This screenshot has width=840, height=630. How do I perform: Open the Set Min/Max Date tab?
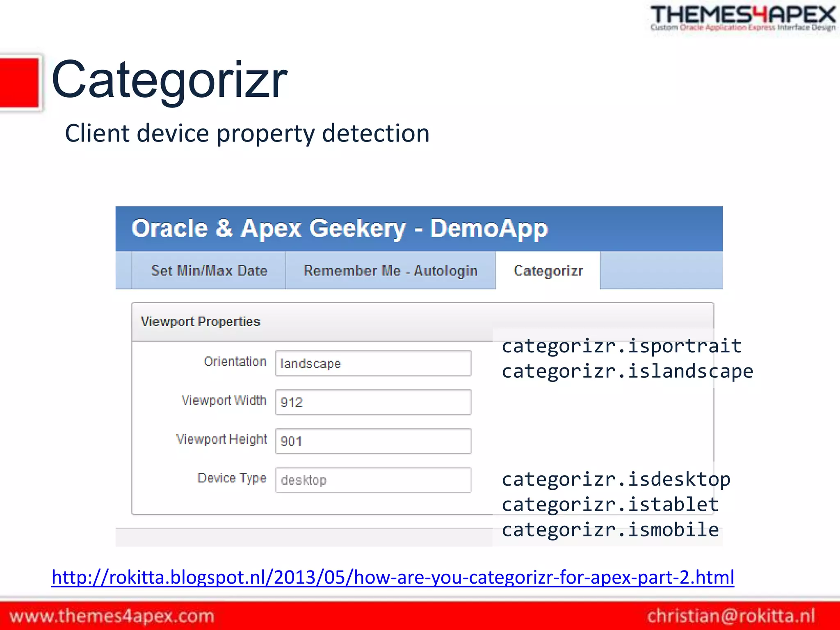(x=209, y=270)
